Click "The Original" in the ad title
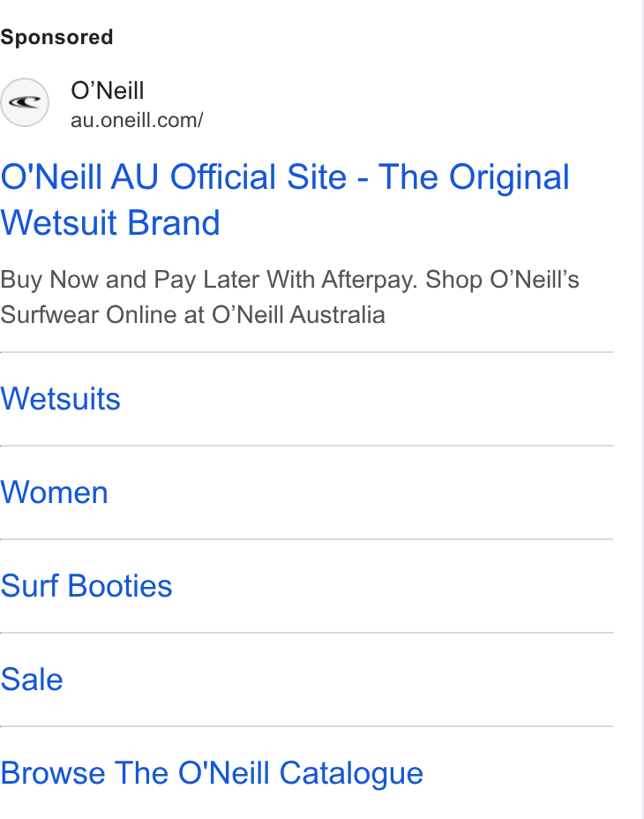Viewport: 644px width, 819px height. (474, 177)
